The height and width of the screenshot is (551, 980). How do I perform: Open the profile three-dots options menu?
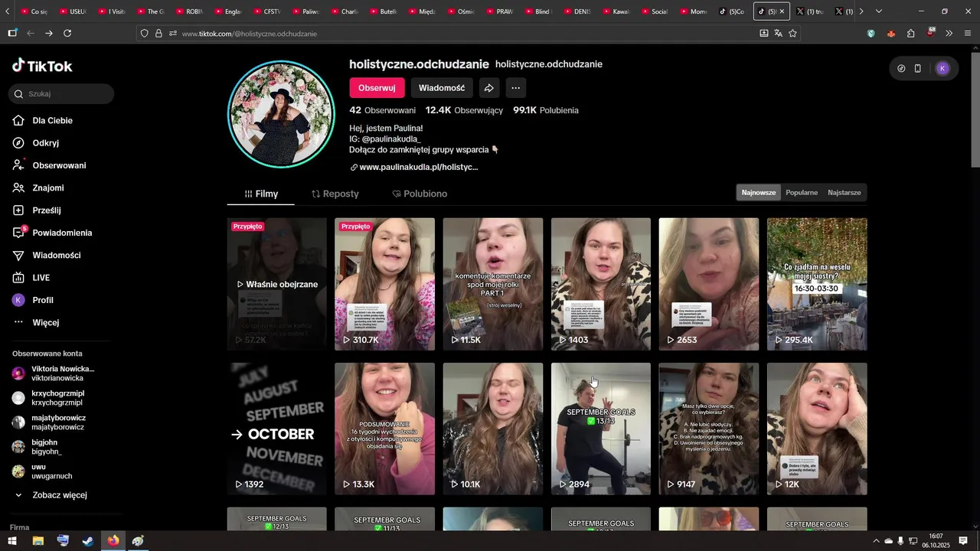click(516, 88)
